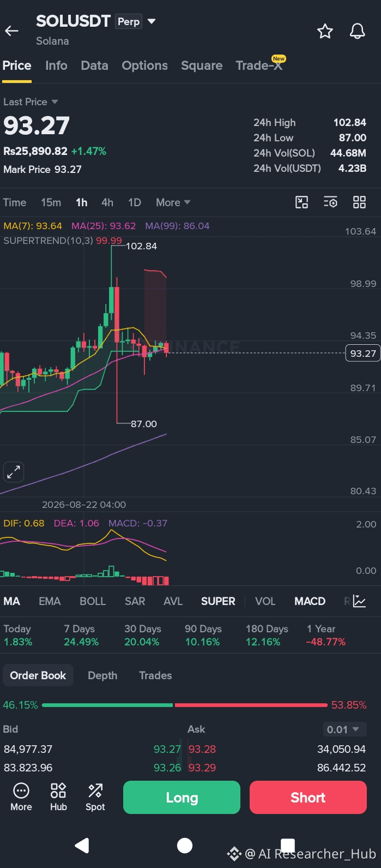Screen dimensions: 381x868
Task: Open the four-square grid view icon
Action: click(359, 202)
